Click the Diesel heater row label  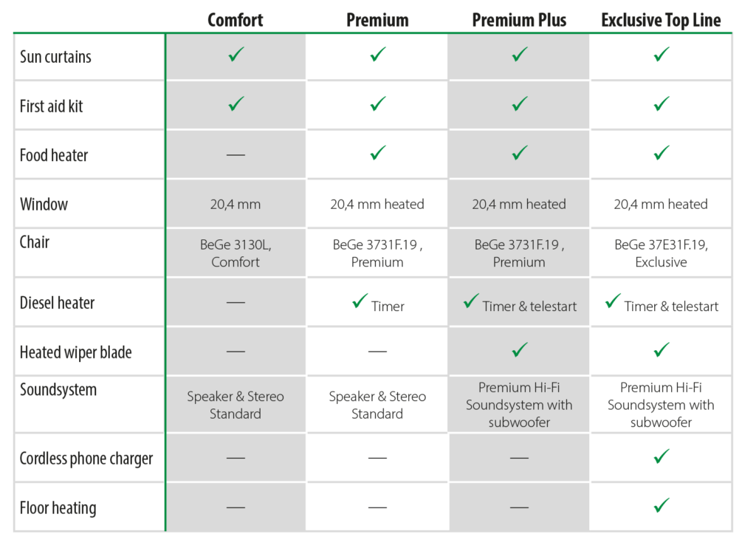point(58,302)
